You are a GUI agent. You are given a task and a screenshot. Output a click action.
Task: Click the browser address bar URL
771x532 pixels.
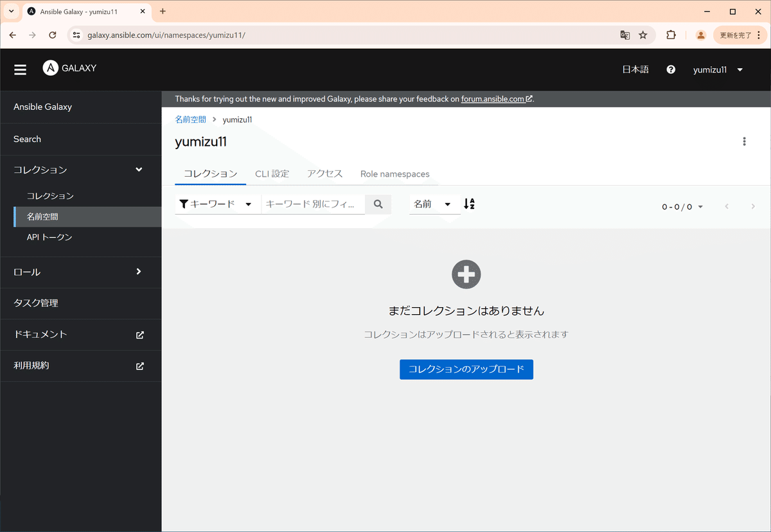coord(166,35)
